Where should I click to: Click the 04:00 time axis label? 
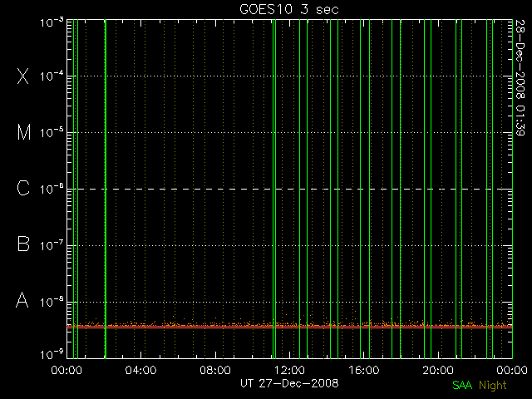[140, 370]
